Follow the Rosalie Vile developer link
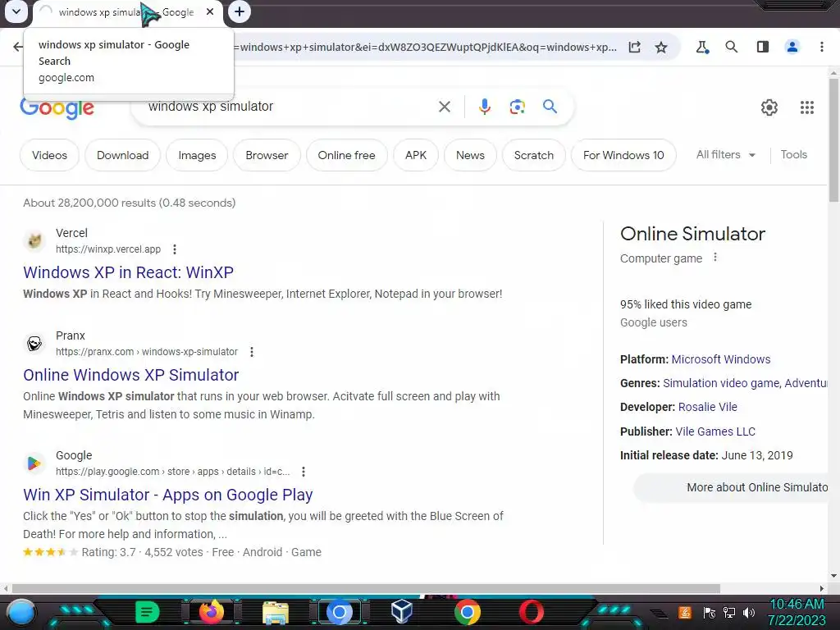The image size is (840, 630). coord(708,407)
